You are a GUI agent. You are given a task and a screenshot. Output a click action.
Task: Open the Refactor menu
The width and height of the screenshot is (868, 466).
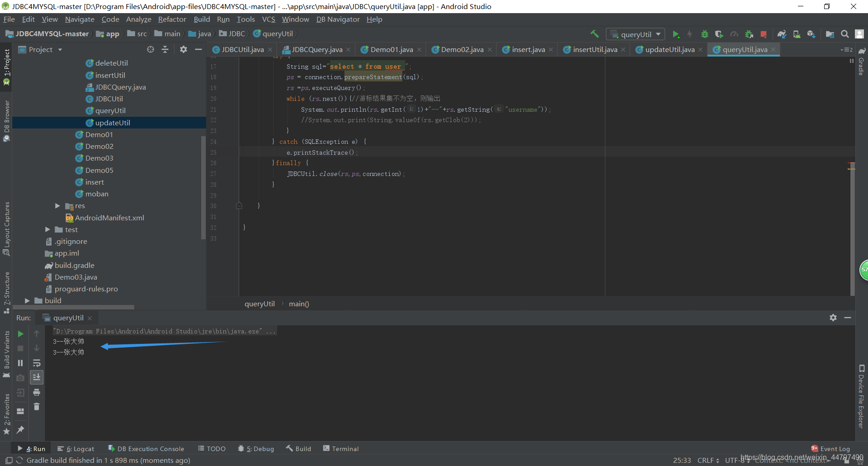(x=172, y=19)
